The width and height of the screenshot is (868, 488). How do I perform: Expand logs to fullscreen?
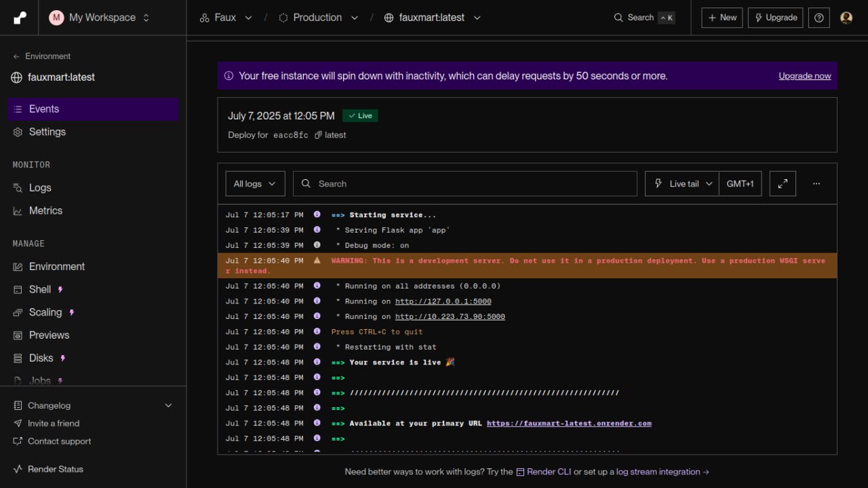pyautogui.click(x=783, y=184)
